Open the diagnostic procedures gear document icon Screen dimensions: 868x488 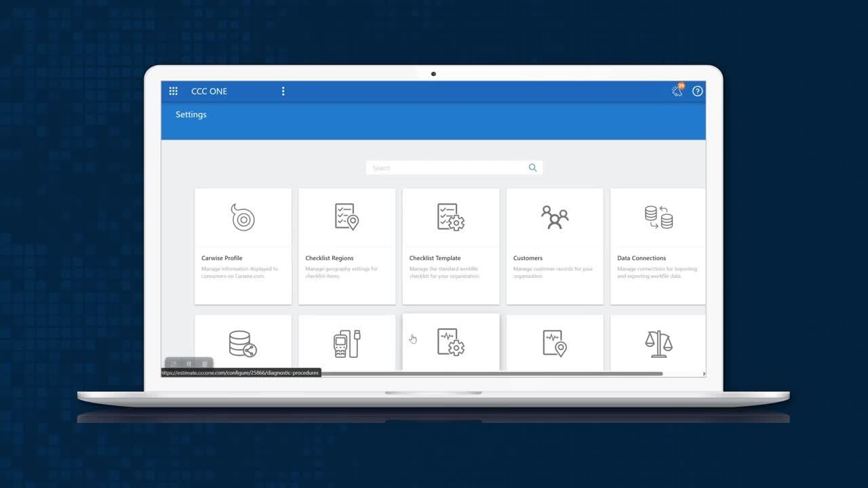point(450,343)
